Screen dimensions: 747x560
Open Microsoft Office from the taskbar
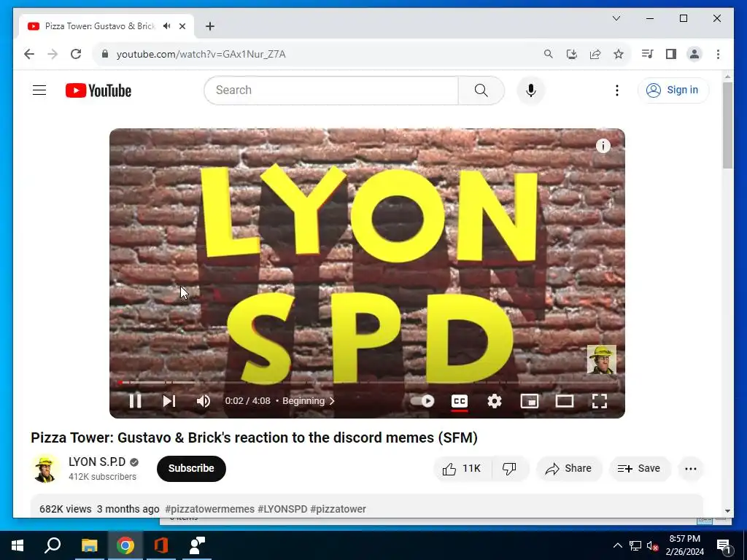click(161, 545)
